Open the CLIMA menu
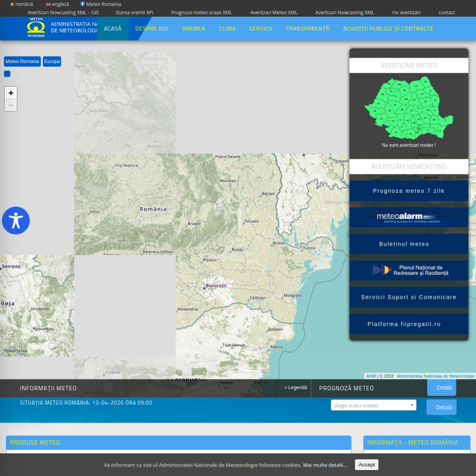Screen dimensions: 476x476 click(227, 29)
